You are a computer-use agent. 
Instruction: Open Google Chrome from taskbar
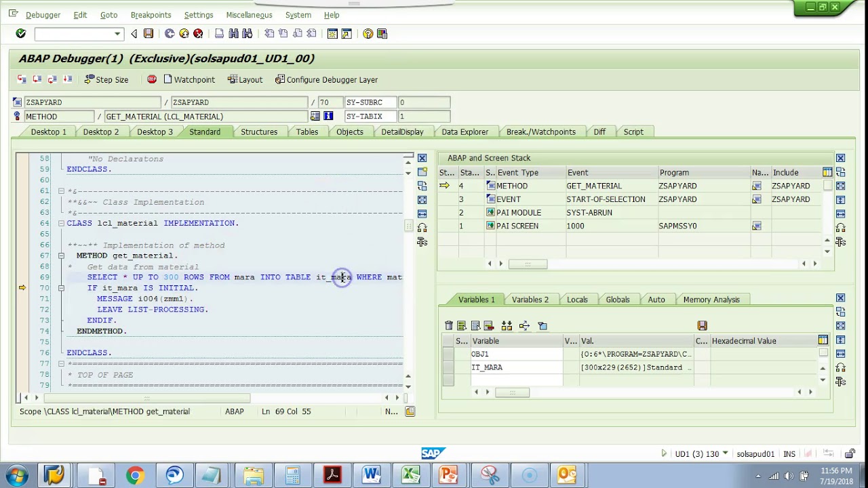135,475
